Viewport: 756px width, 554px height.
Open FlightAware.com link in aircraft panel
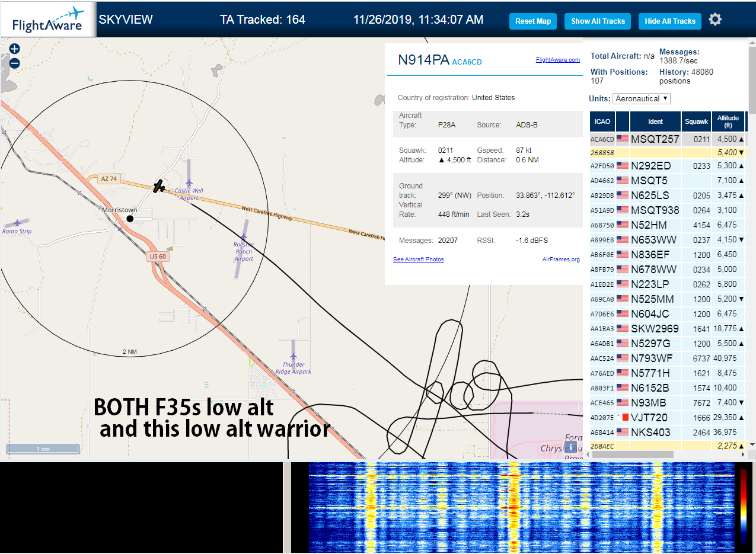tap(558, 60)
